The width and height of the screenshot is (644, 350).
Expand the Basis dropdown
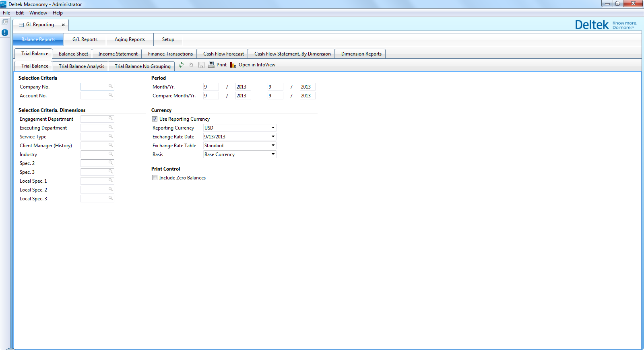click(273, 154)
